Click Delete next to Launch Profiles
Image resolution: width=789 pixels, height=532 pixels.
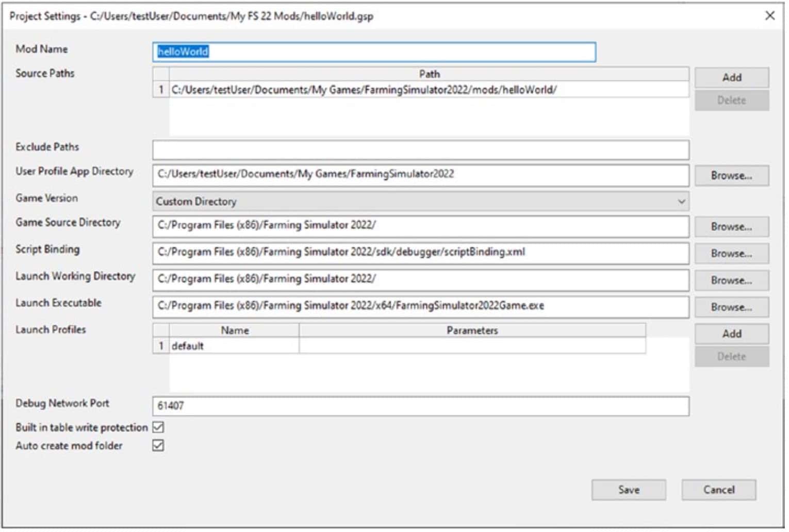pyautogui.click(x=731, y=357)
